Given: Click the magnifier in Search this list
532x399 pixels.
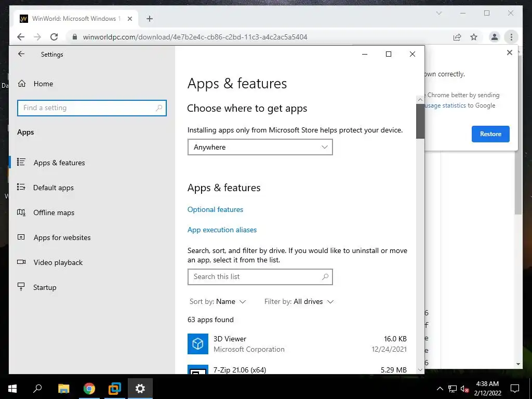Looking at the screenshot, I should click(x=325, y=276).
